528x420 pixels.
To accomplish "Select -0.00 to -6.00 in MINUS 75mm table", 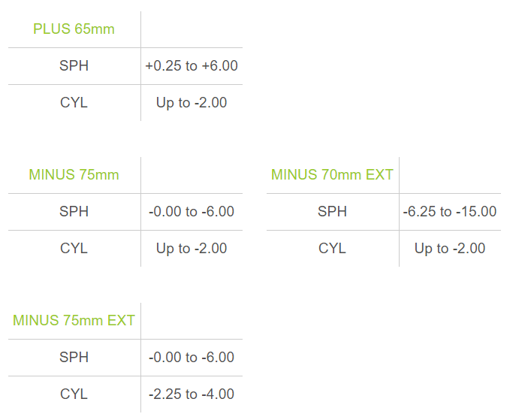I will pyautogui.click(x=192, y=212).
